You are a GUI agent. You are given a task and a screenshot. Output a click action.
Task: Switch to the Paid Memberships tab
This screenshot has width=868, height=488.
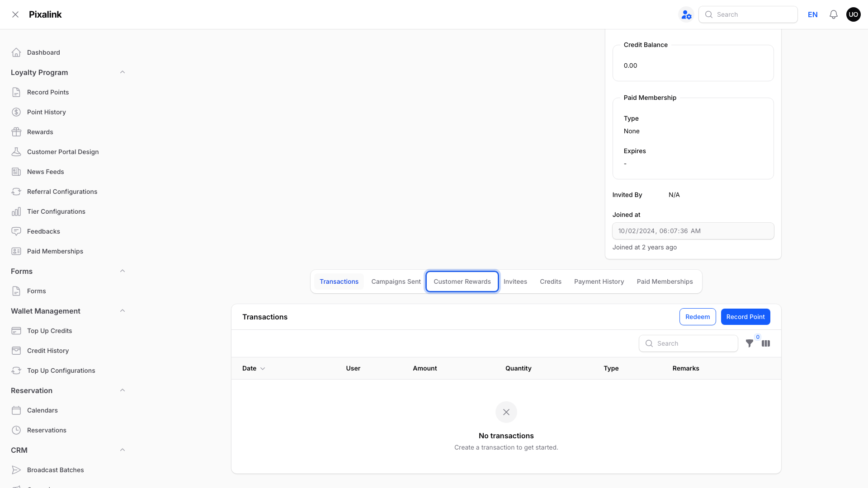tap(665, 282)
